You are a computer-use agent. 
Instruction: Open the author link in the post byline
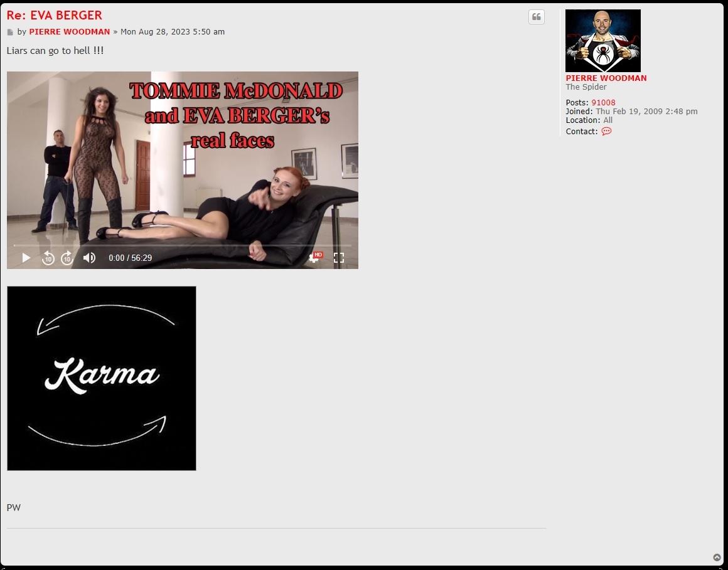click(69, 32)
